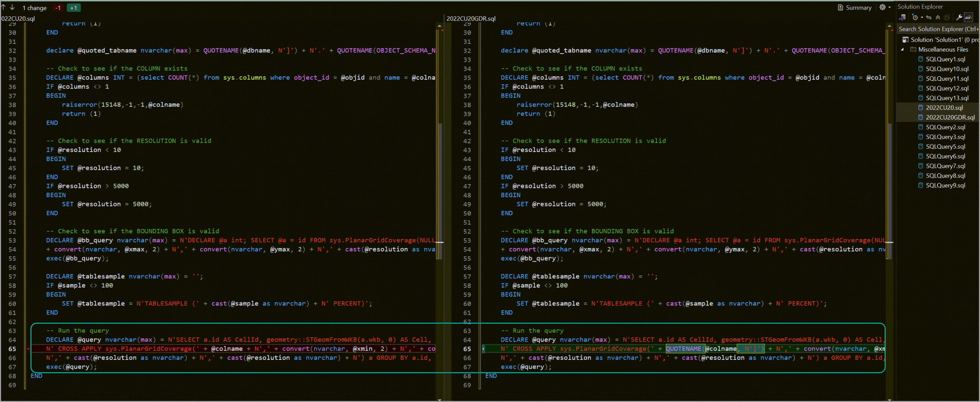Viewport: 980px width, 402px height.
Task: Toggle the removed lines badge showing -1
Action: tap(58, 7)
